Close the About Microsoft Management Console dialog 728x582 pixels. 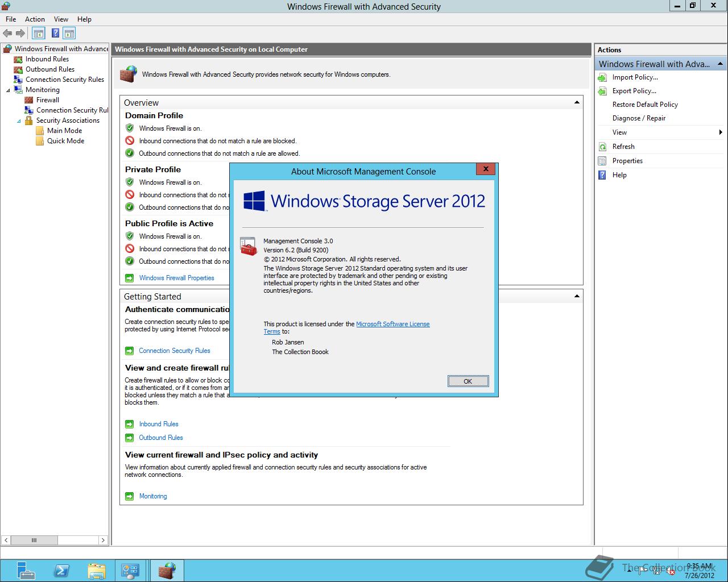tap(486, 169)
